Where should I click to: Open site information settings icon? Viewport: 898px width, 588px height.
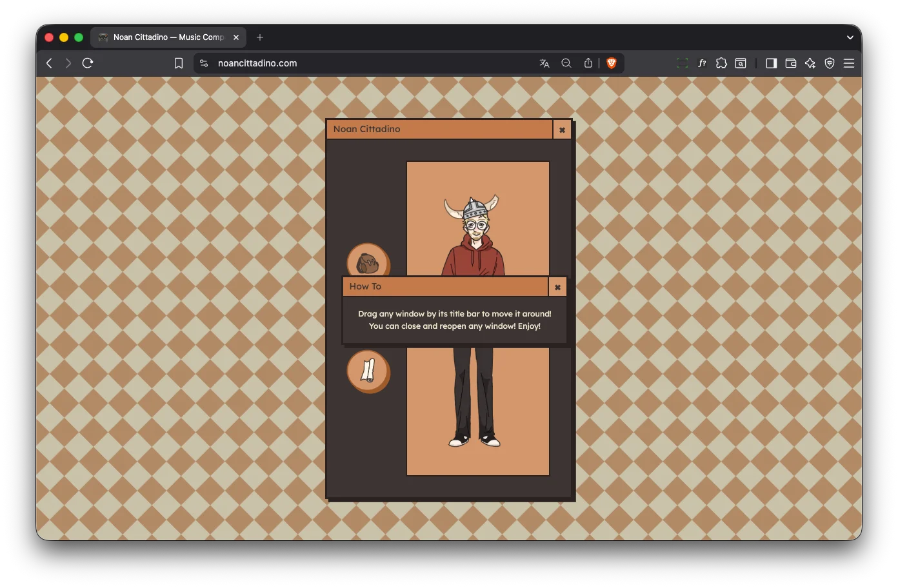point(204,63)
